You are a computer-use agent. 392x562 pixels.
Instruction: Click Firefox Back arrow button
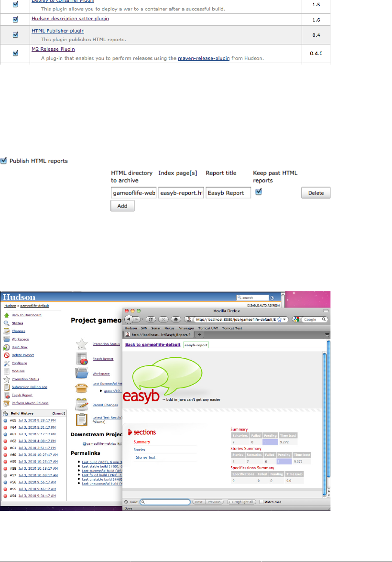pyautogui.click(x=129, y=319)
